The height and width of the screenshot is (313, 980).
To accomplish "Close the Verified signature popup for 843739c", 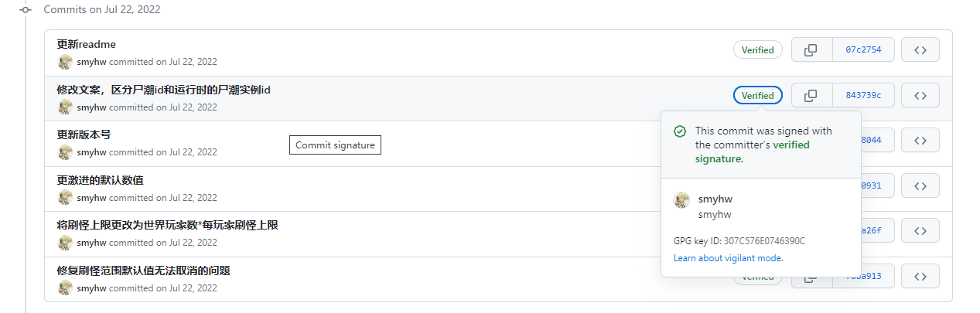I will click(757, 96).
